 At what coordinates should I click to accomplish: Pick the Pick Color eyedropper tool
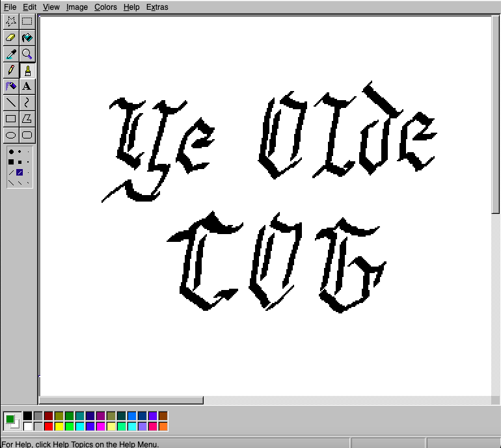11,54
